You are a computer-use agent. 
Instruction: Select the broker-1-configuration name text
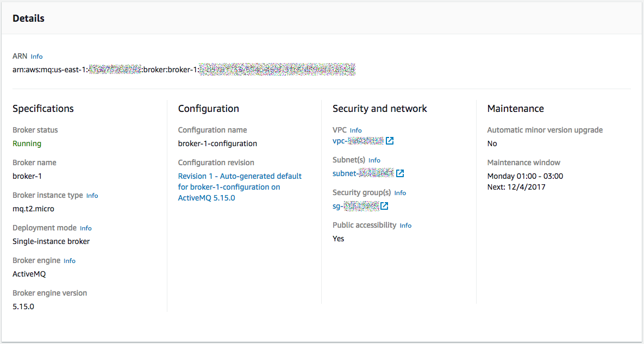tap(217, 143)
